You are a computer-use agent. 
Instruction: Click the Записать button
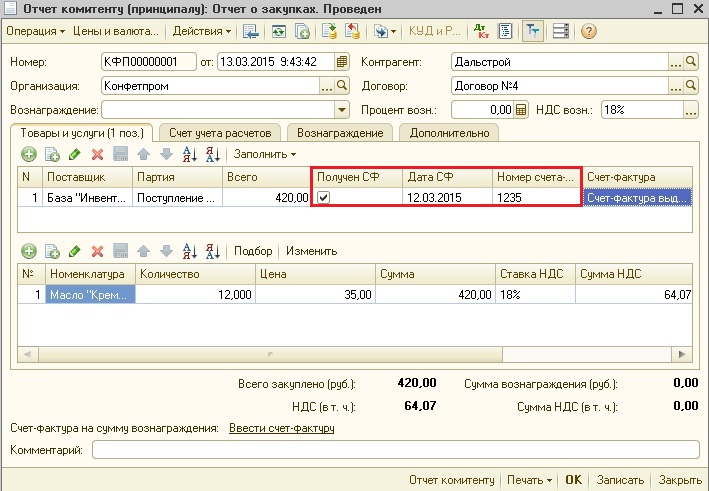point(620,480)
